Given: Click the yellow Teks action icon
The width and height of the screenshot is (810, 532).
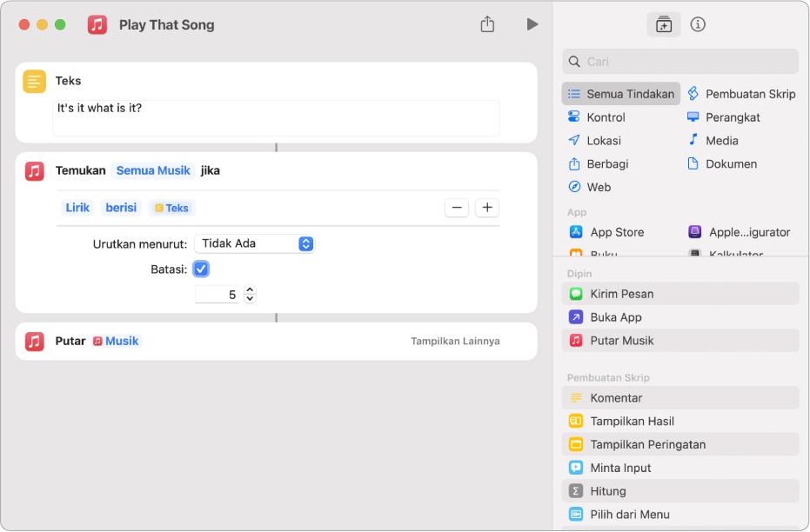Looking at the screenshot, I should 34,81.
